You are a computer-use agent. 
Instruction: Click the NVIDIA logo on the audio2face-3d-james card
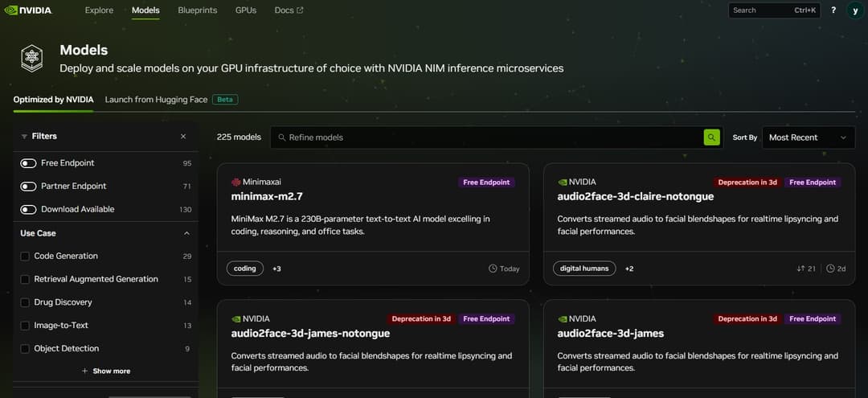(x=562, y=319)
